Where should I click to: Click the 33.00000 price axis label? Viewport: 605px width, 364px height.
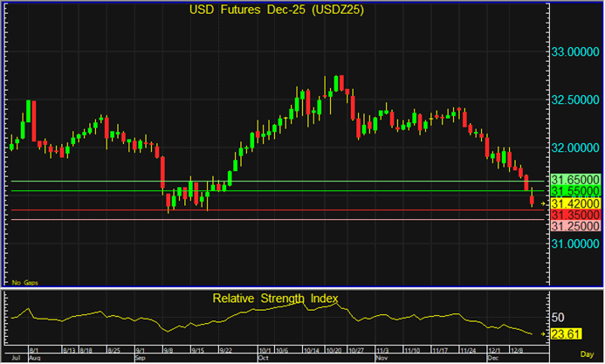(574, 52)
